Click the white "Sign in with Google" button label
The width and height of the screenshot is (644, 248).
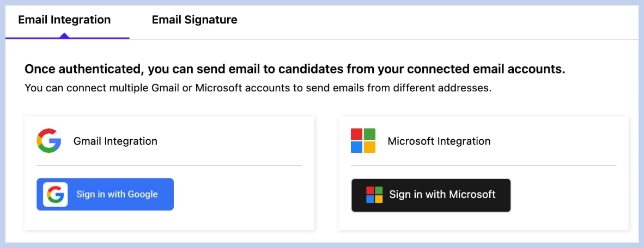pyautogui.click(x=117, y=194)
